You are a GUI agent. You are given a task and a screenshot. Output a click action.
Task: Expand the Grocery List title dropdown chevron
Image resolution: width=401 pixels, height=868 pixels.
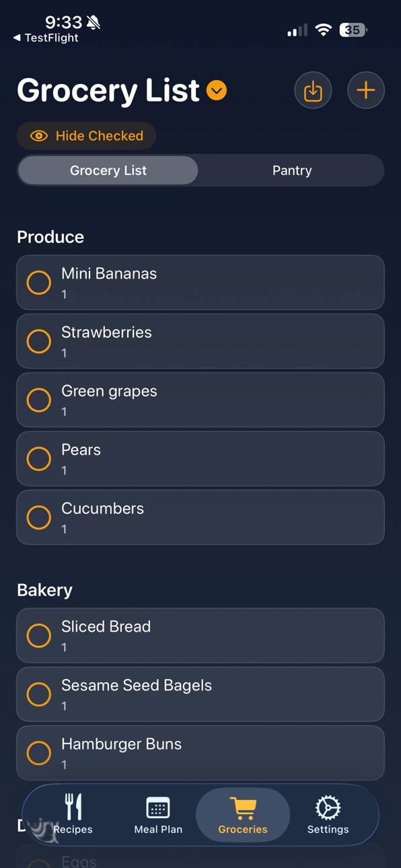point(217,90)
